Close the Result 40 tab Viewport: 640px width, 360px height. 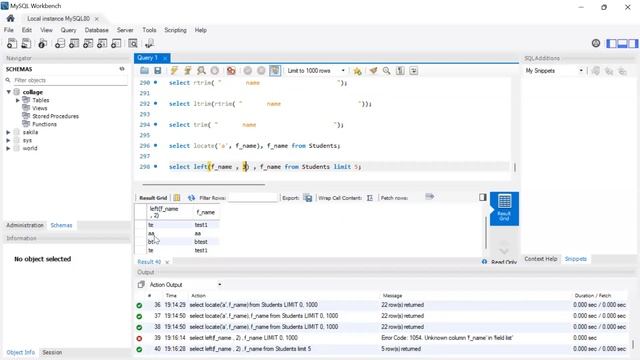(x=167, y=262)
